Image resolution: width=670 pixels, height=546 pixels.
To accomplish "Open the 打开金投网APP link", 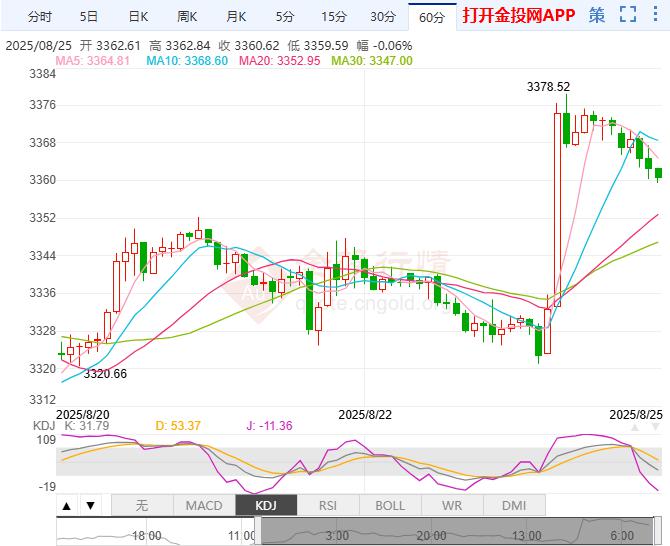I will pos(519,15).
